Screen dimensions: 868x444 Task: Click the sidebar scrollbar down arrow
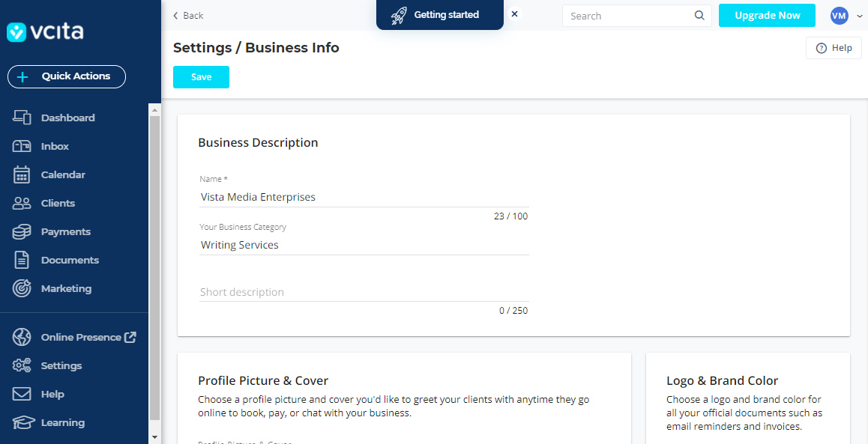[154, 437]
